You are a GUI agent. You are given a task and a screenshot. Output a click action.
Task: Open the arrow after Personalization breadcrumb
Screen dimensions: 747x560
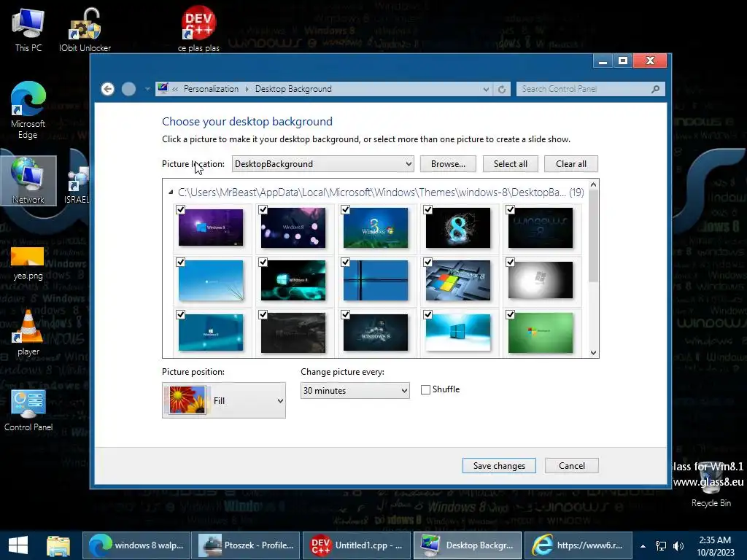click(x=247, y=89)
